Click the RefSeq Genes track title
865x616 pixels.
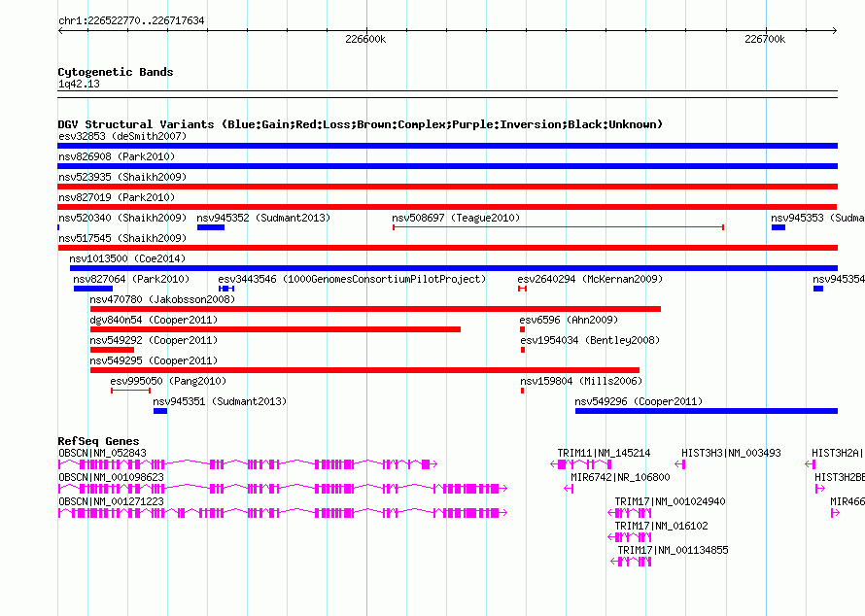(x=98, y=441)
